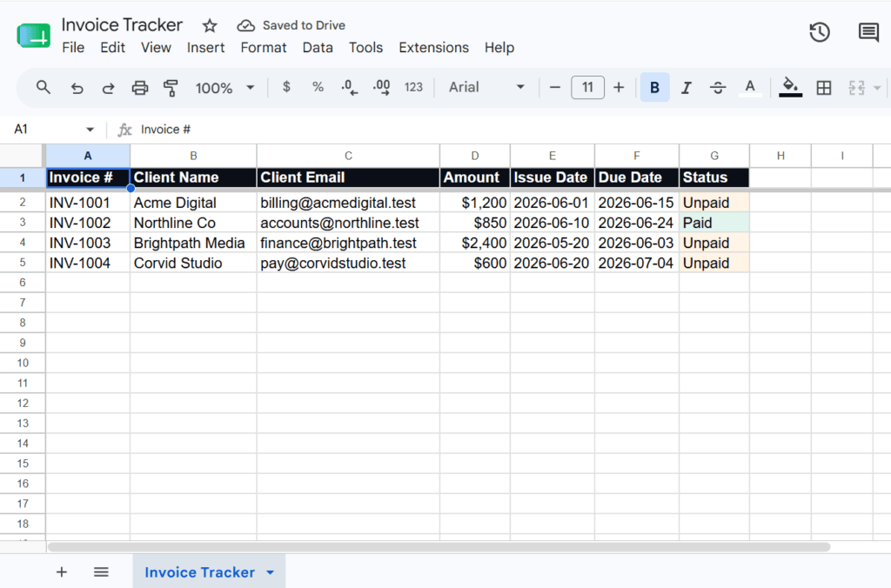The width and height of the screenshot is (891, 588).
Task: Open the zoom 100% dropdown
Action: coord(224,88)
